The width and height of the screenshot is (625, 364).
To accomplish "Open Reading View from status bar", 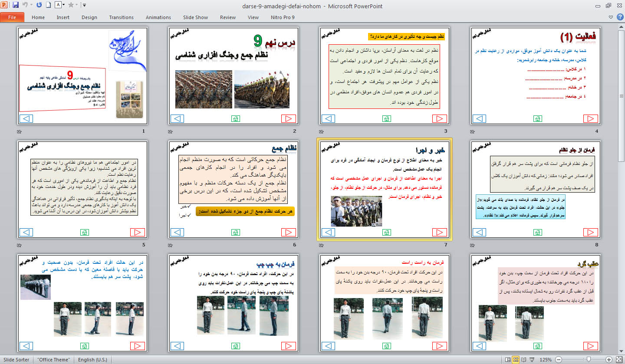I will [524, 360].
